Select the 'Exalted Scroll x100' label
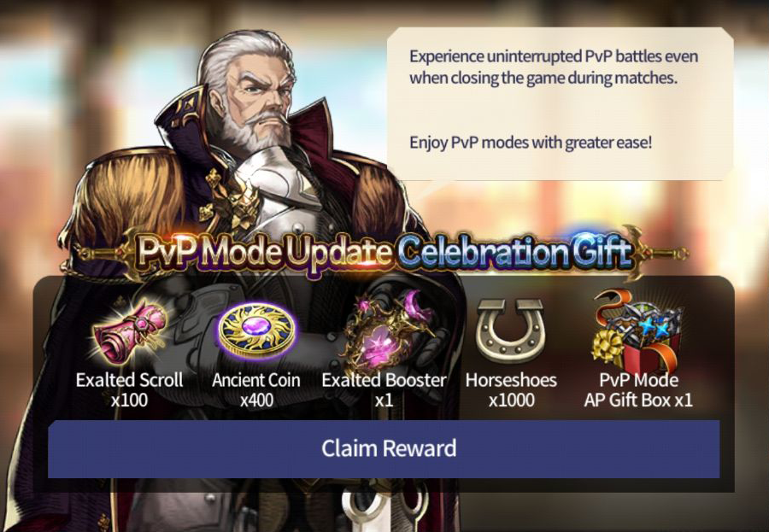The width and height of the screenshot is (769, 532). click(x=130, y=389)
